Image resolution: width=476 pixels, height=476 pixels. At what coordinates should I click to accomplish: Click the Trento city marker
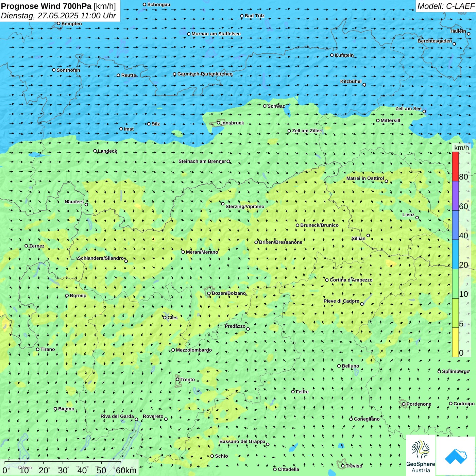click(177, 379)
